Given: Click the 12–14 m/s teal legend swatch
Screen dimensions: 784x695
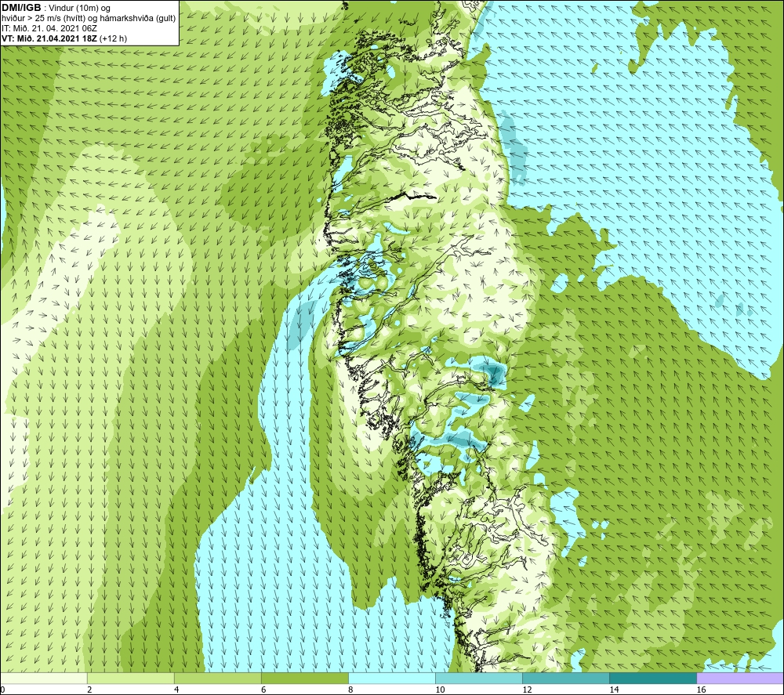Looking at the screenshot, I should [x=565, y=679].
